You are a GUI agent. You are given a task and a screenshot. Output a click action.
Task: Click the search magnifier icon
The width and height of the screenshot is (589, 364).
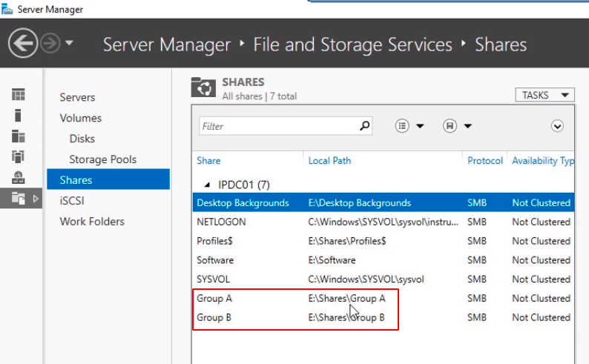pos(364,126)
